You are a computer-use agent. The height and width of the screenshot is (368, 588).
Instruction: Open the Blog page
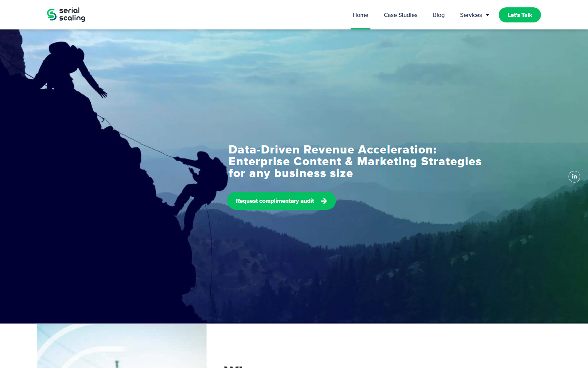pyautogui.click(x=439, y=15)
